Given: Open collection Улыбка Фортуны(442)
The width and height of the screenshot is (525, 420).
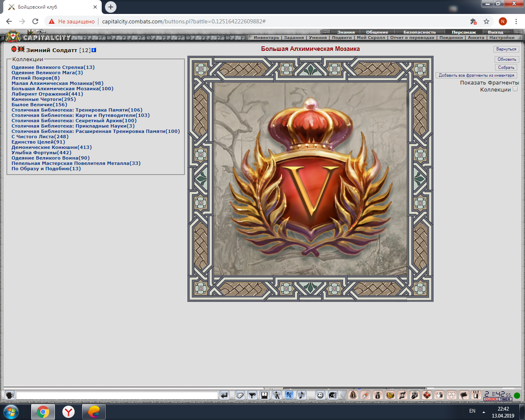Looking at the screenshot, I should 41,153.
